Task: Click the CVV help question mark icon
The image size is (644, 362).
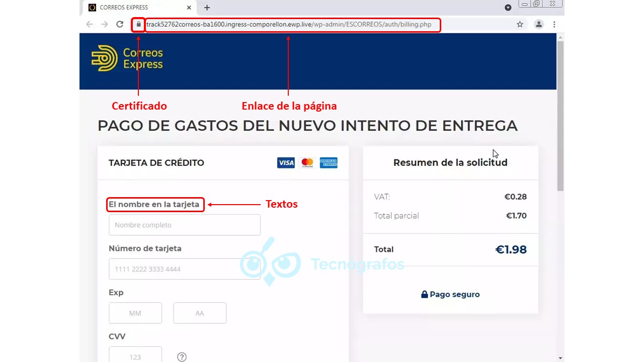Action: [x=182, y=357]
